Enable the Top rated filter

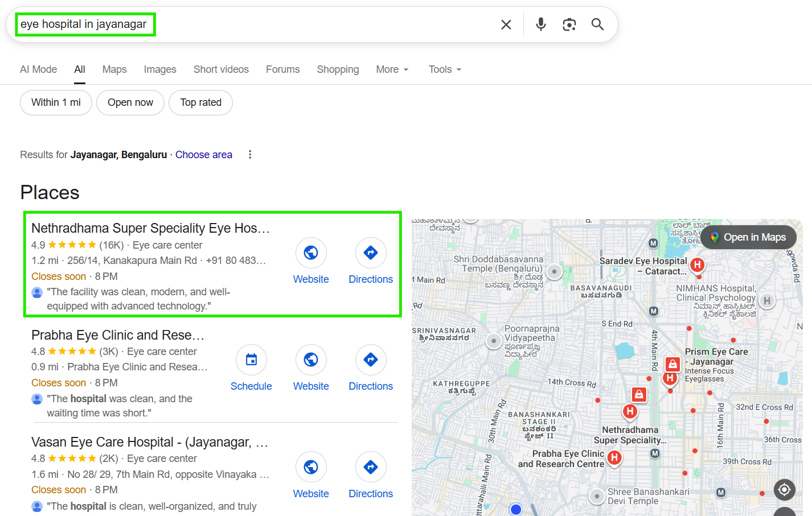coord(200,102)
